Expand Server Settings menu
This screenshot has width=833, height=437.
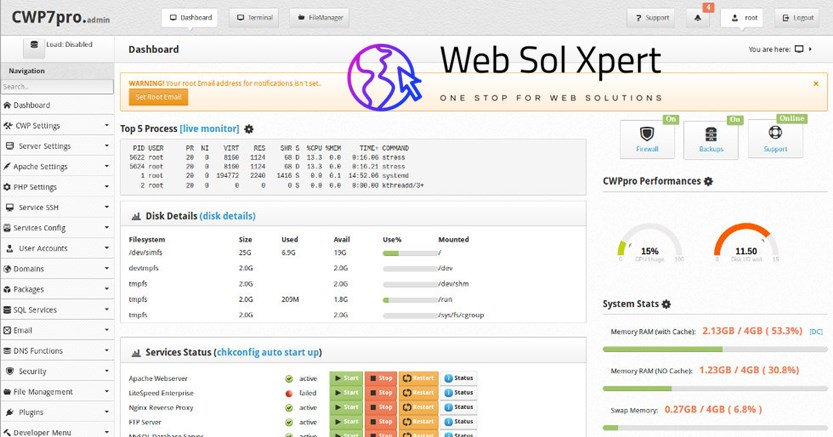(x=57, y=146)
